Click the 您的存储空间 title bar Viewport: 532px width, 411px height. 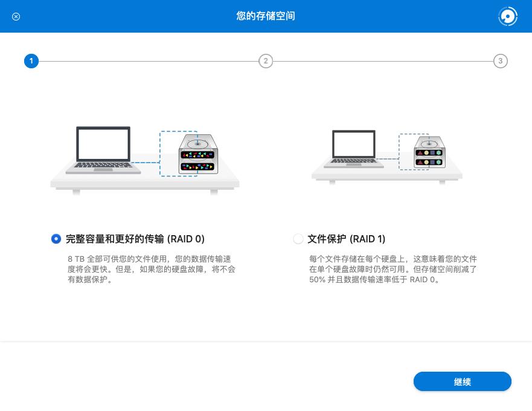pyautogui.click(x=266, y=16)
